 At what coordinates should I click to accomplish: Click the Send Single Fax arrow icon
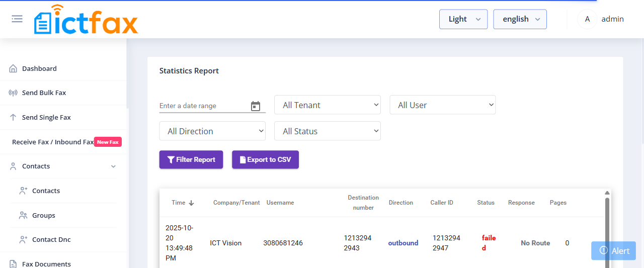[13, 117]
